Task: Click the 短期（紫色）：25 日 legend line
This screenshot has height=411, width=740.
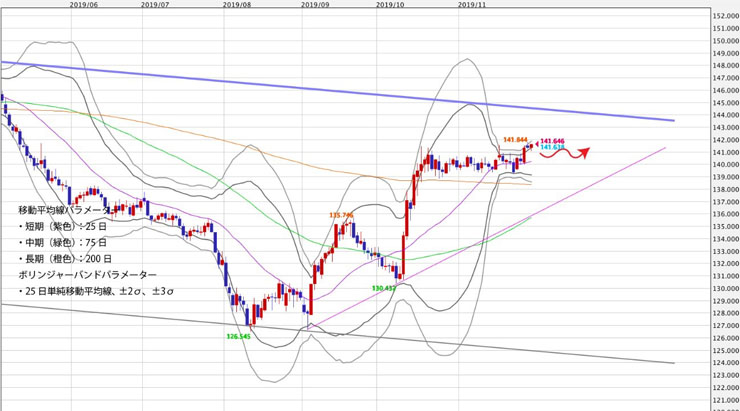Action: [63, 227]
